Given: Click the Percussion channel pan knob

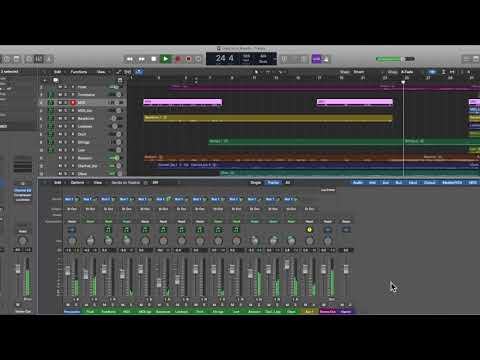Looking at the screenshot, I should pos(72,241).
